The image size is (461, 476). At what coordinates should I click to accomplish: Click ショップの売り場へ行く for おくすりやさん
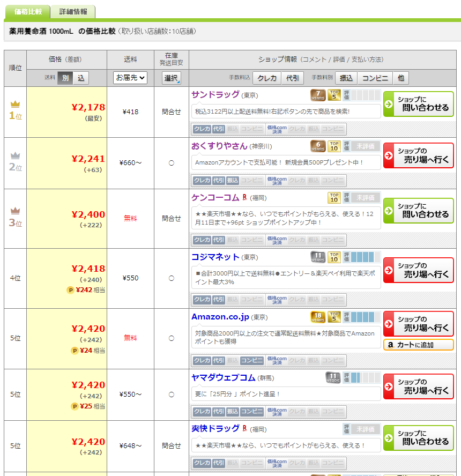click(419, 155)
